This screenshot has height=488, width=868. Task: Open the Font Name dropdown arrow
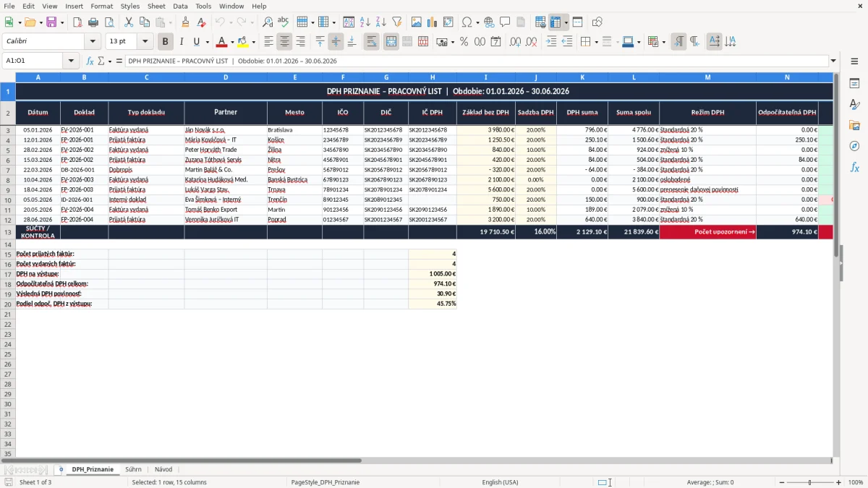tap(93, 42)
